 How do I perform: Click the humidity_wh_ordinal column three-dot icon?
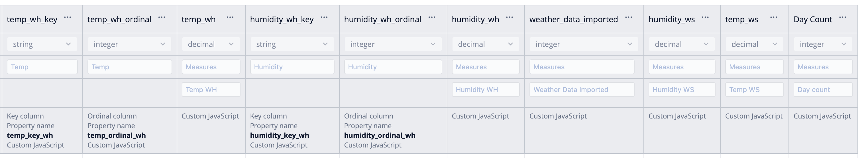click(432, 18)
